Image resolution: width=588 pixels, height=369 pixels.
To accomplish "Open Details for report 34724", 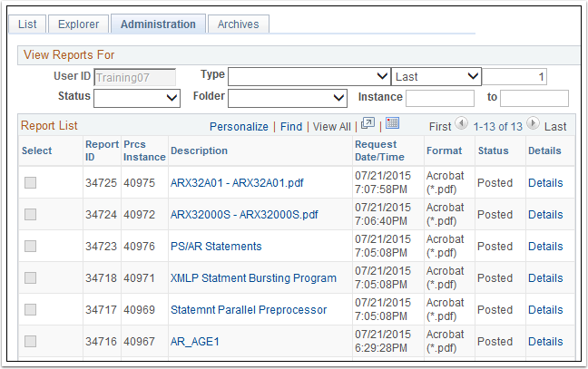I will pos(545,215).
